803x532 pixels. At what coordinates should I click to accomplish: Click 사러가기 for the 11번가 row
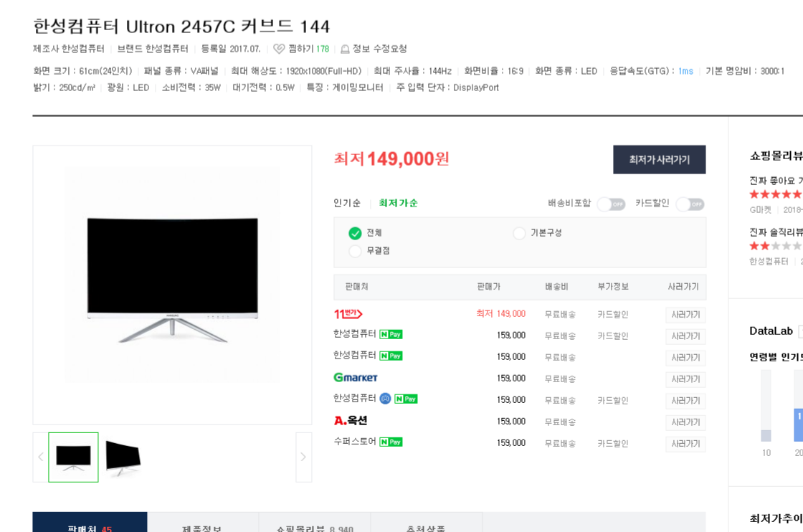point(685,315)
